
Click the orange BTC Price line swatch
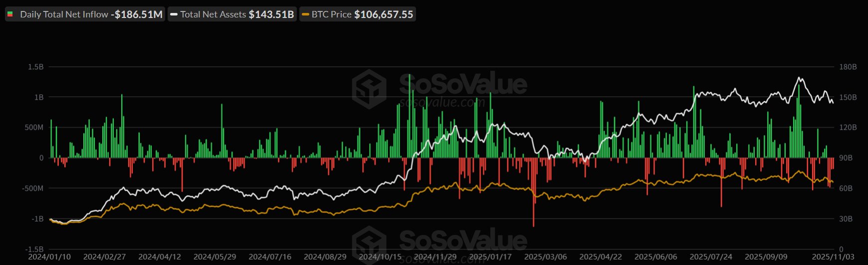click(x=305, y=14)
